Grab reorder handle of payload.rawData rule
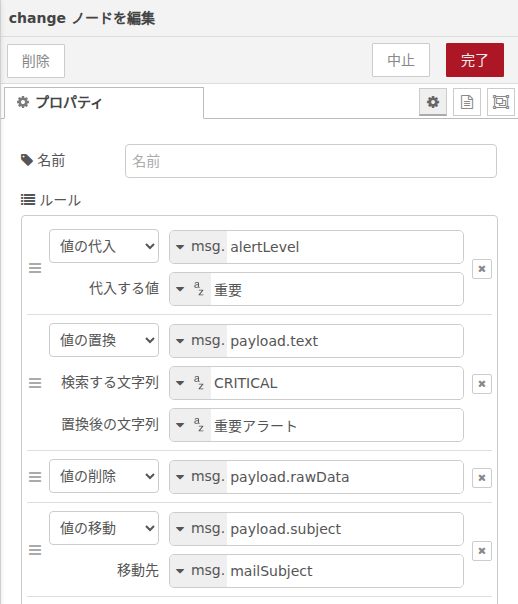518x604 pixels. pos(35,477)
